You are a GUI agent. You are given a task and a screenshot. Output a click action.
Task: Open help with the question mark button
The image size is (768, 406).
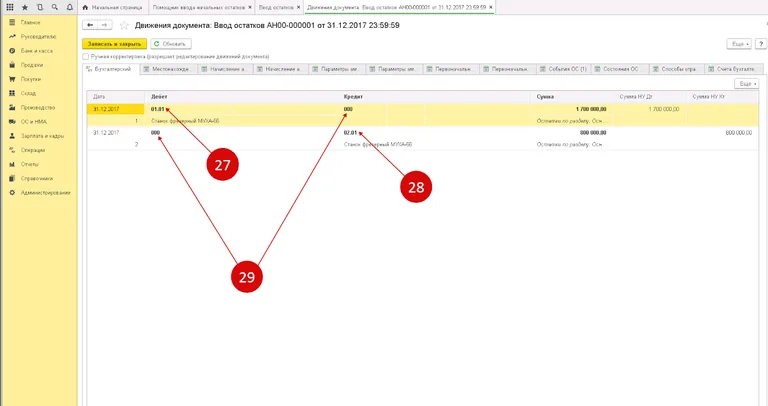(758, 44)
